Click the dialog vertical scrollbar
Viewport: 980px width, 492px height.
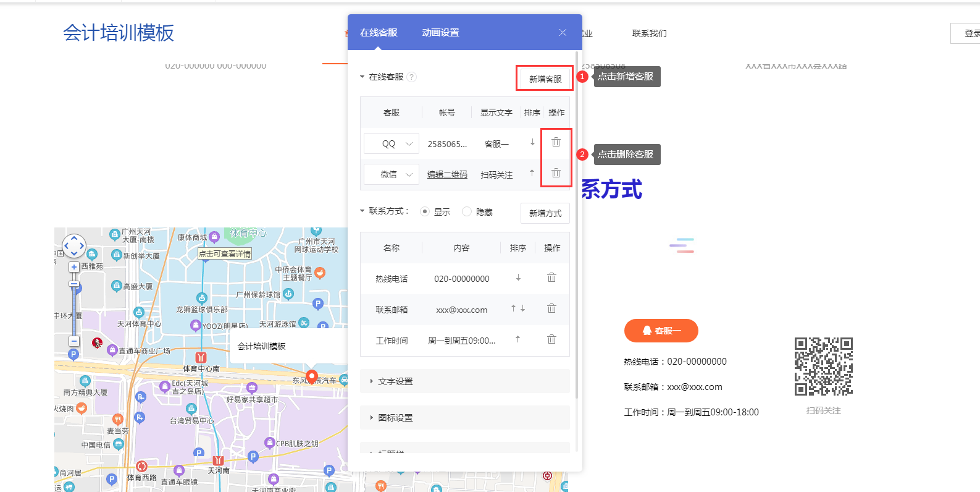tap(576, 225)
